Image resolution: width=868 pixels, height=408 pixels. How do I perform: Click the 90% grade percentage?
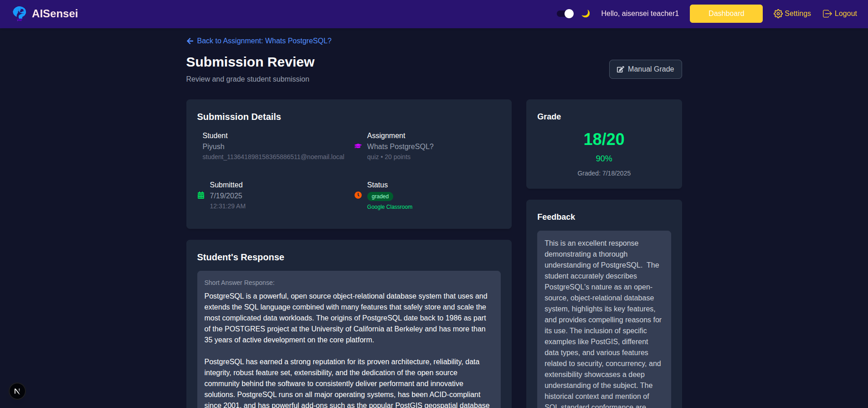click(x=604, y=159)
